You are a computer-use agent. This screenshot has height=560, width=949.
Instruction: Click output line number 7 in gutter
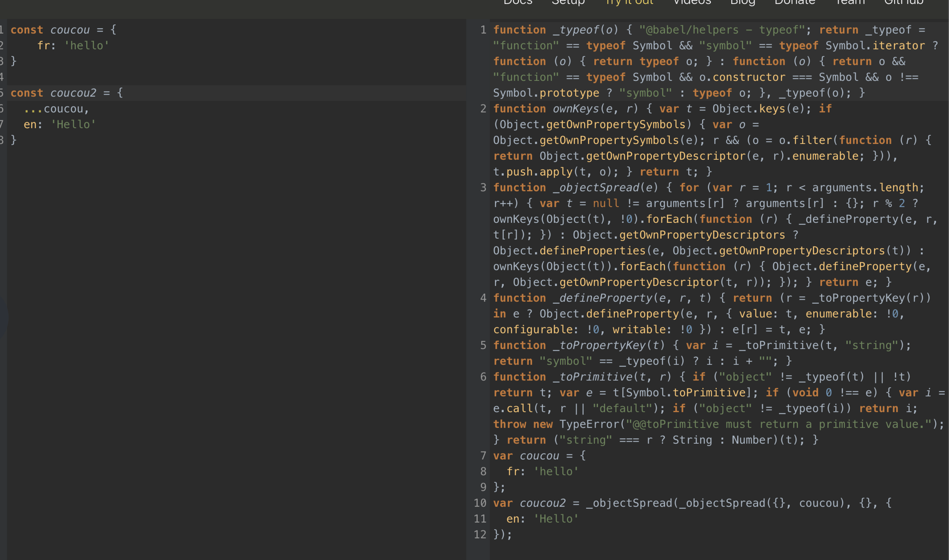[483, 456]
